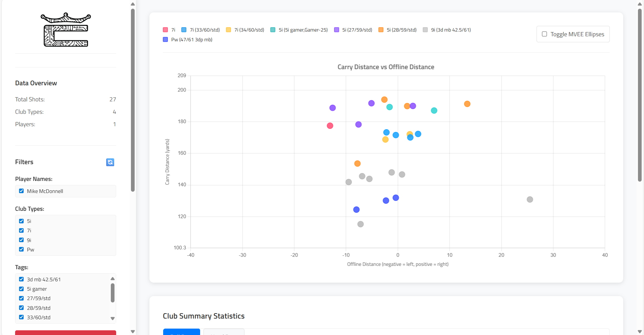This screenshot has width=644, height=335.
Task: Click the scroll-down arrow of the main page
Action: coord(639,331)
